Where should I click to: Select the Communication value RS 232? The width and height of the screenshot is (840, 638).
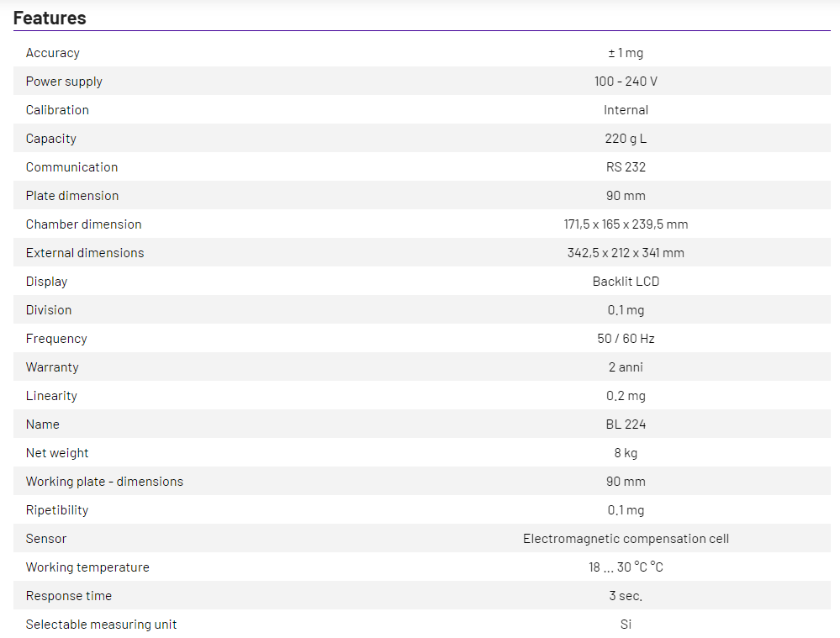tap(626, 167)
